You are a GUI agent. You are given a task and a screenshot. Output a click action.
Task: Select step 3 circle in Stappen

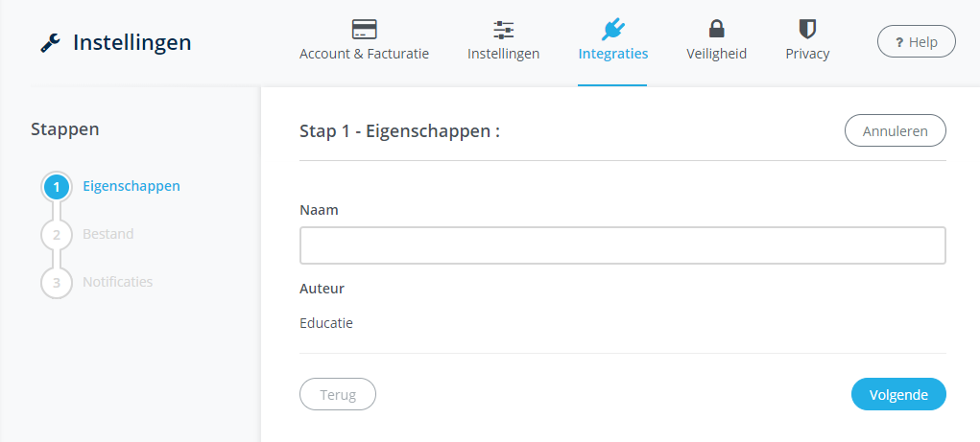click(x=57, y=283)
